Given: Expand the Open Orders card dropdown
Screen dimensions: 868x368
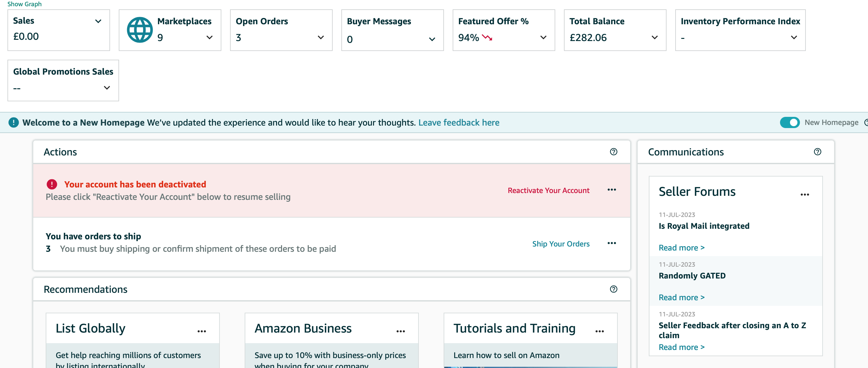Looking at the screenshot, I should [321, 37].
